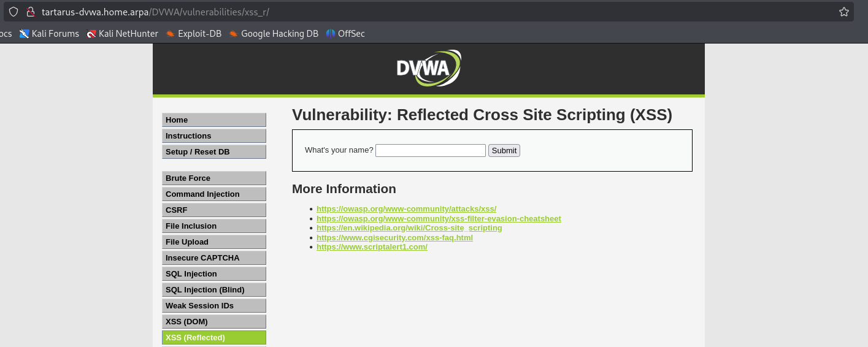
Task: Open Google Hacking DB bookmark
Action: [274, 34]
